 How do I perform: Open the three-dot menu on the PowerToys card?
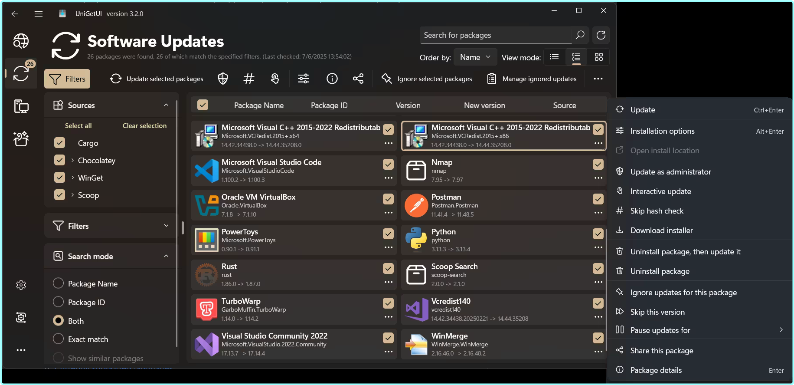coord(388,247)
